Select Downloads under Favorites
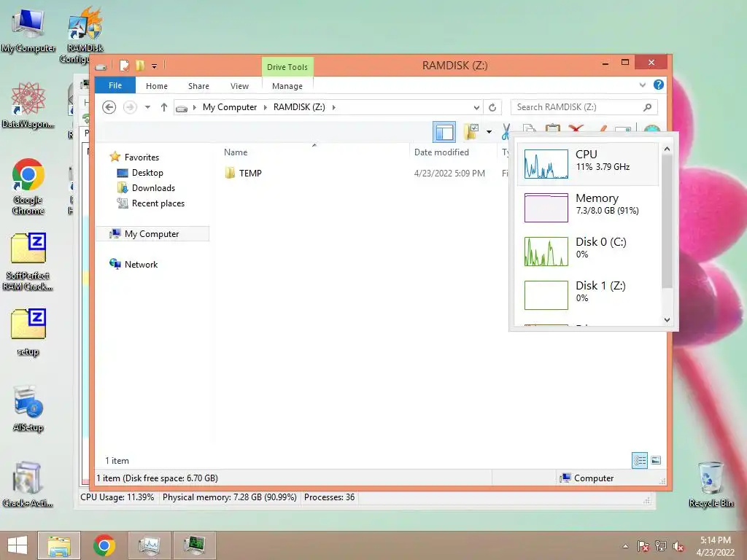 coord(153,188)
